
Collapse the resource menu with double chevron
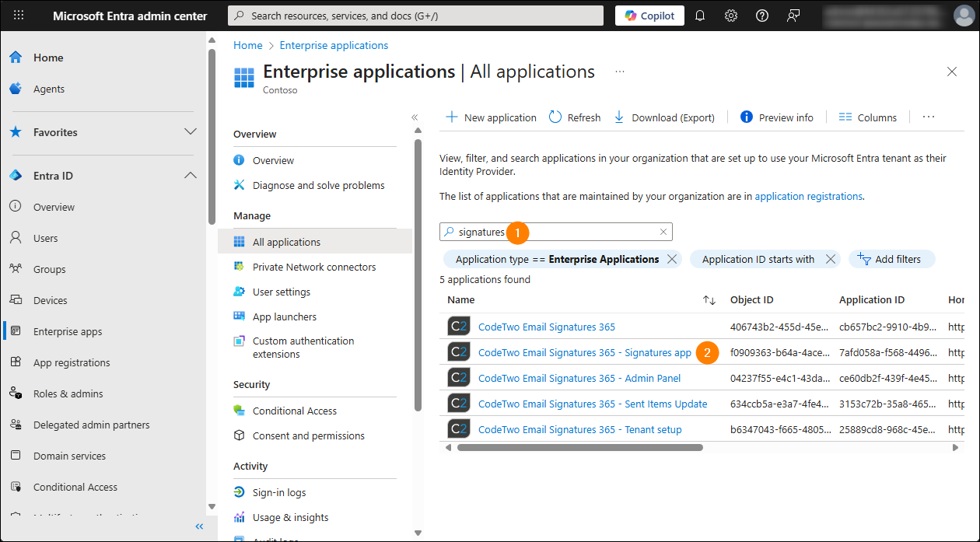click(415, 117)
